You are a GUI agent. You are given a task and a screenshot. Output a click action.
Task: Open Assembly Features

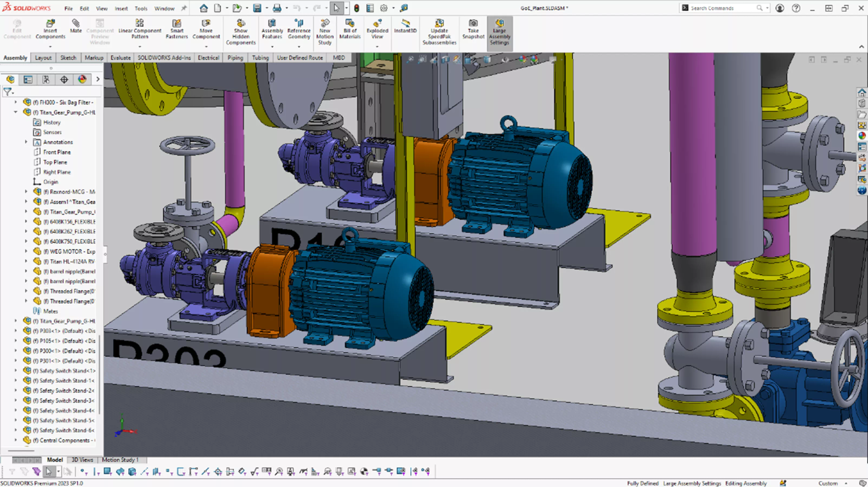272,29
